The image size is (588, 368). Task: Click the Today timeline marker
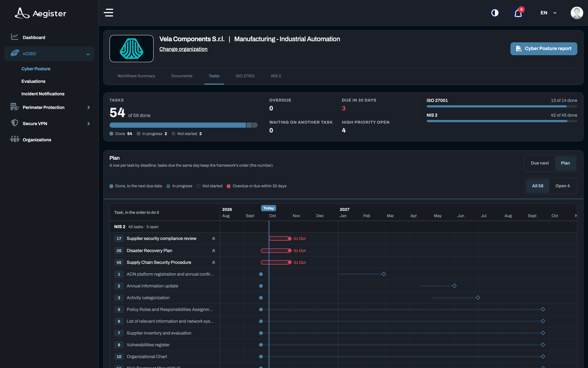coord(268,208)
